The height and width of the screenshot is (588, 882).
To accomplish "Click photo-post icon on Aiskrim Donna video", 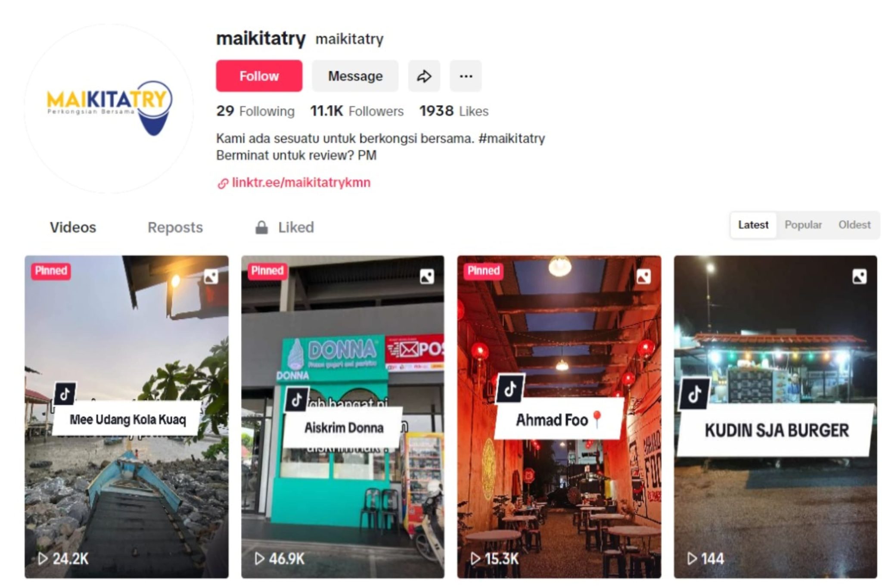I will coord(427,277).
